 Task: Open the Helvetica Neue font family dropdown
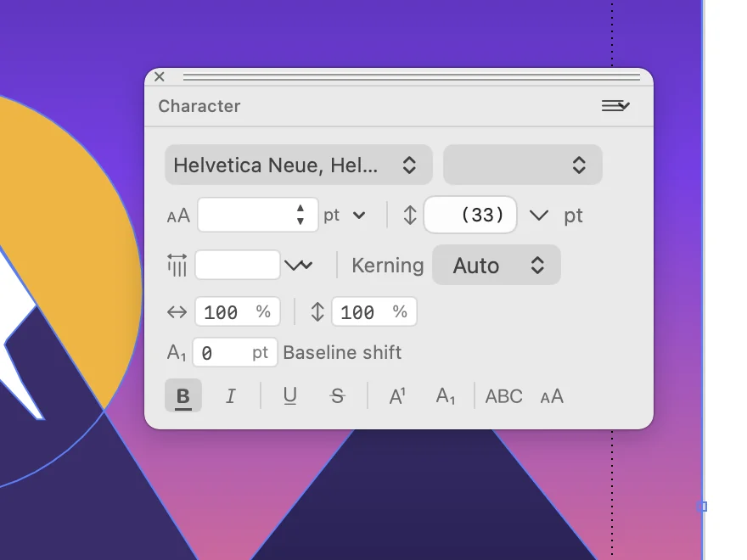click(x=299, y=165)
